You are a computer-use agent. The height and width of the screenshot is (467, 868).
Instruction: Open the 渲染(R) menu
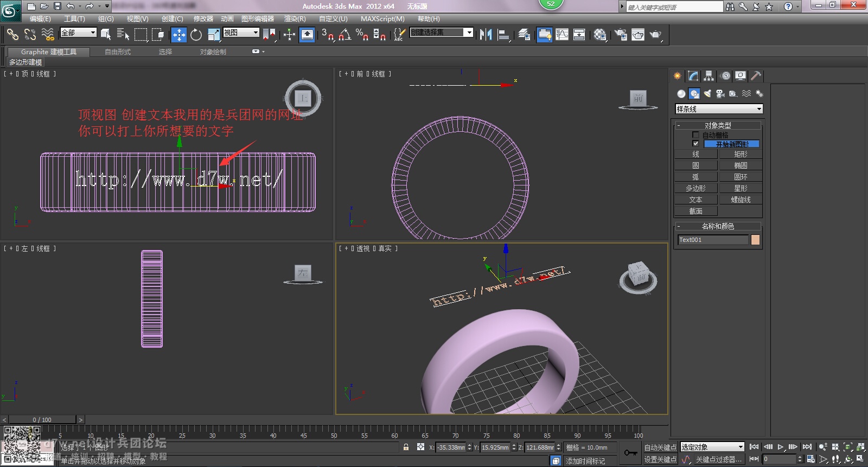coord(295,18)
